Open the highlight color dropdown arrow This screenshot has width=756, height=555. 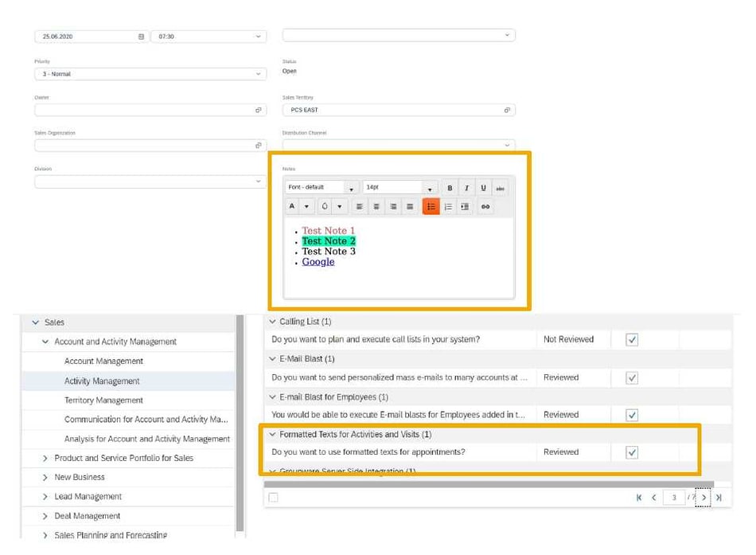coord(340,206)
